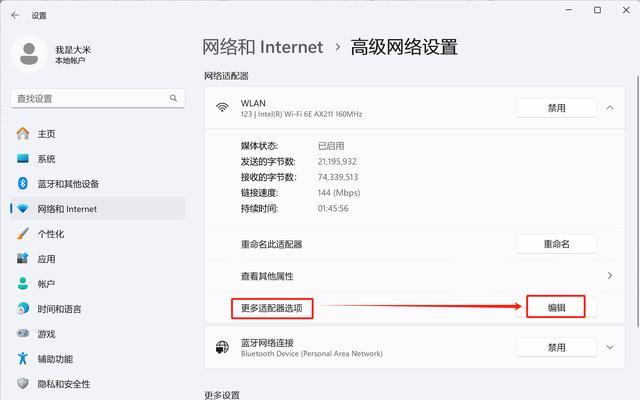Open 系统 settings page
The height and width of the screenshot is (400, 640).
point(98,158)
